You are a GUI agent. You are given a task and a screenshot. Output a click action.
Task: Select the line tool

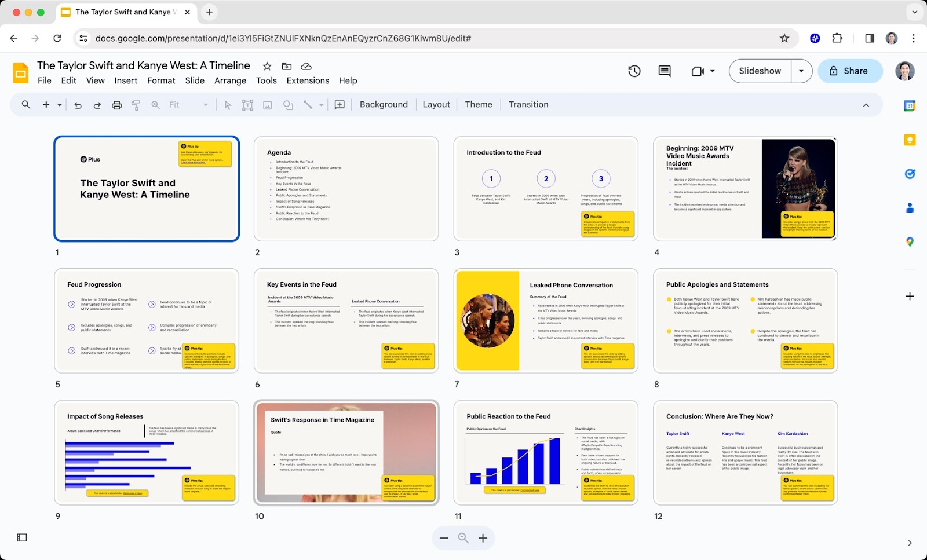(308, 105)
